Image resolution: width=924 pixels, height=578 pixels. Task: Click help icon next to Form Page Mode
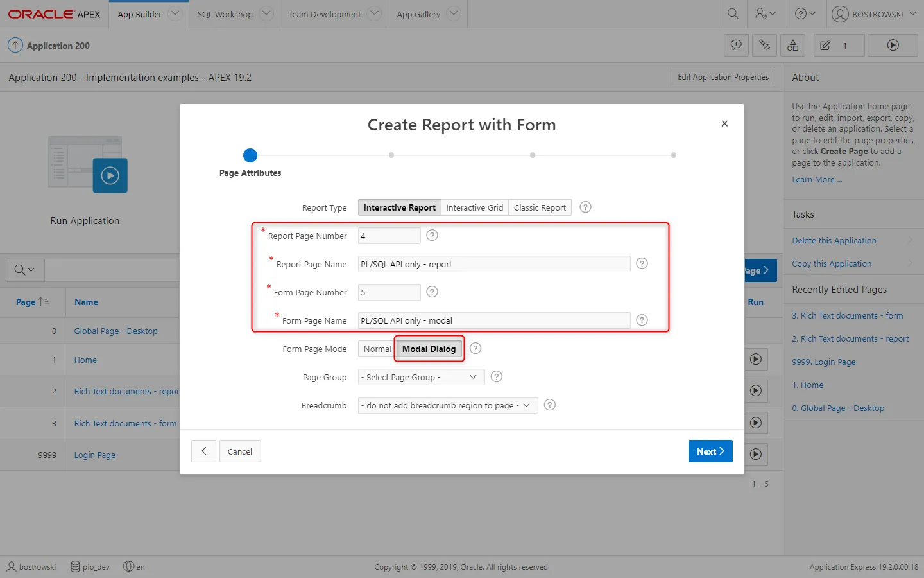point(475,349)
